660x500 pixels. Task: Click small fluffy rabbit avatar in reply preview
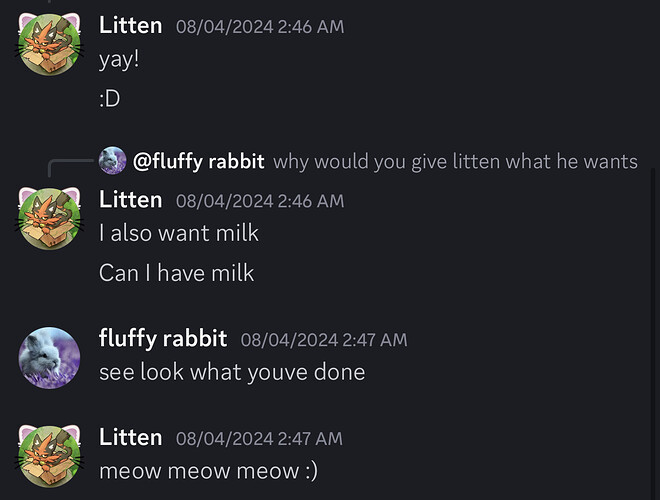click(112, 160)
